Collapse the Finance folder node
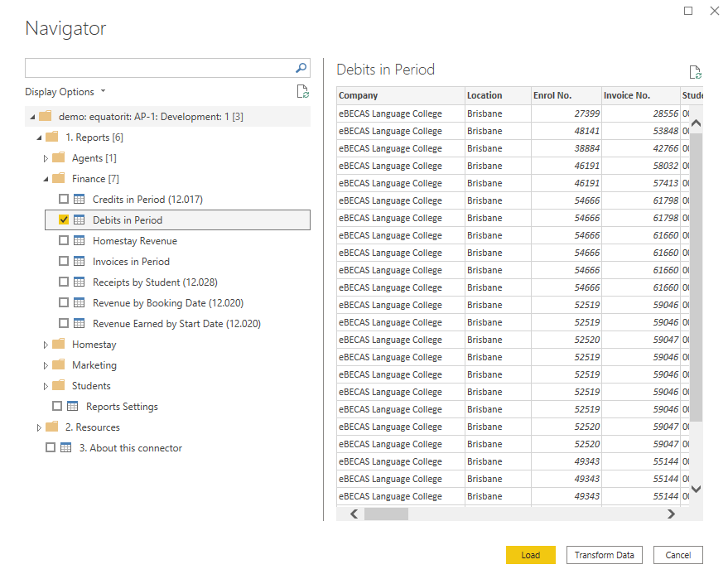This screenshot has width=728, height=579. [46, 179]
